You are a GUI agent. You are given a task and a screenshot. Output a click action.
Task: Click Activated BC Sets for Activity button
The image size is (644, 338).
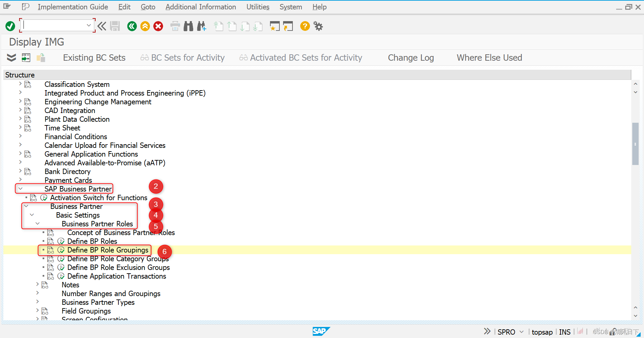[x=301, y=58]
